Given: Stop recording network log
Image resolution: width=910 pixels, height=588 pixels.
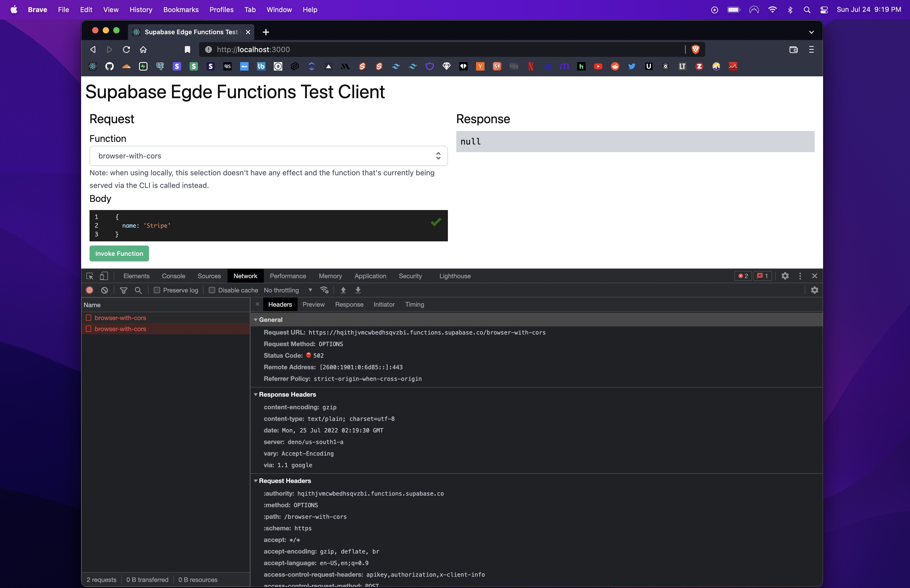Looking at the screenshot, I should (x=90, y=290).
